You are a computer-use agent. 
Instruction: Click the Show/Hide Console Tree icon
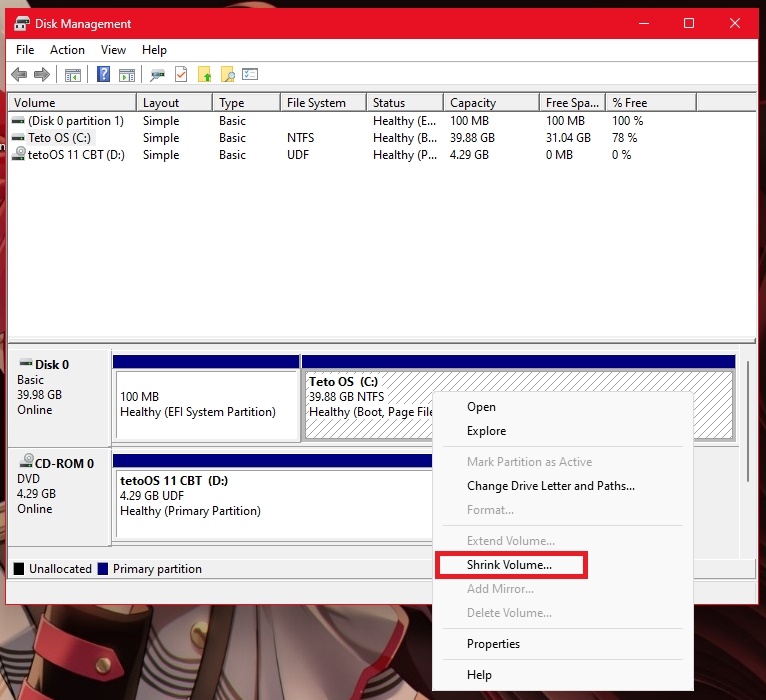[73, 75]
